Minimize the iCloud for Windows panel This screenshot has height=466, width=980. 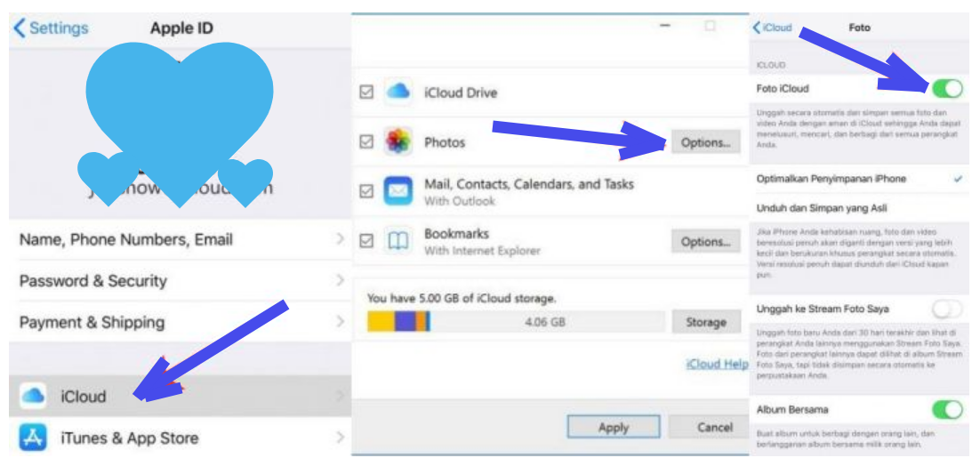pyautogui.click(x=665, y=26)
